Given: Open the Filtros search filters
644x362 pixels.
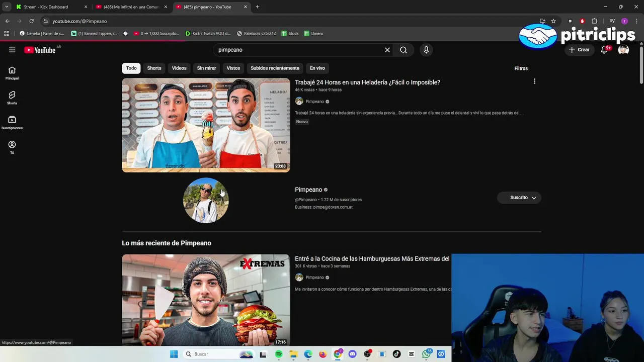Looking at the screenshot, I should point(521,68).
